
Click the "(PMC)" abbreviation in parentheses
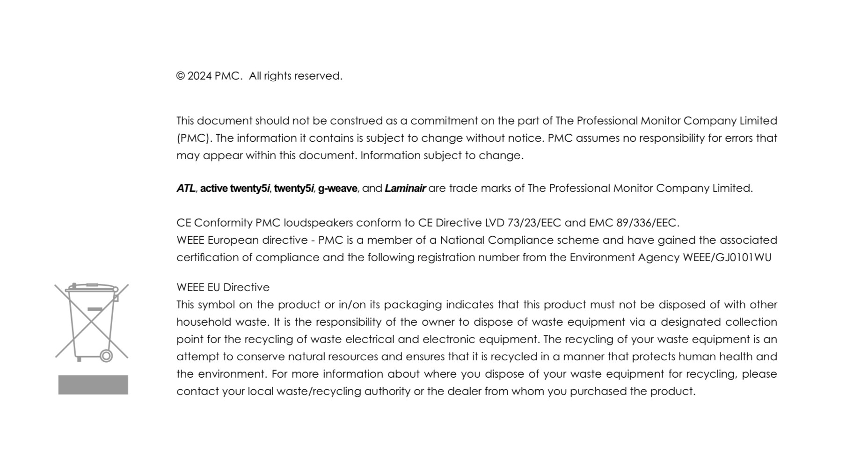click(194, 138)
